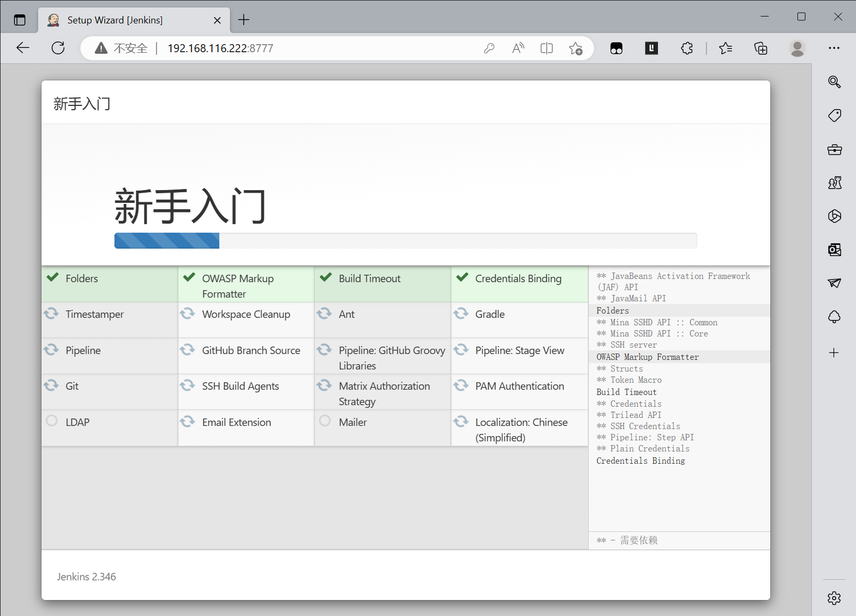Open the sidebar Shopping tag icon
This screenshot has height=616, width=856.
tap(834, 116)
